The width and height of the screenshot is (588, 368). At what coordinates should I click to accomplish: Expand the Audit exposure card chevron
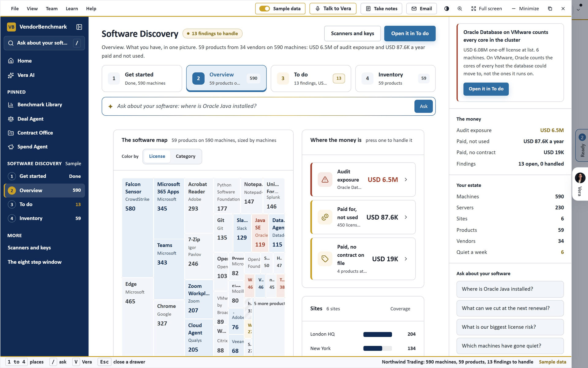[x=406, y=180]
